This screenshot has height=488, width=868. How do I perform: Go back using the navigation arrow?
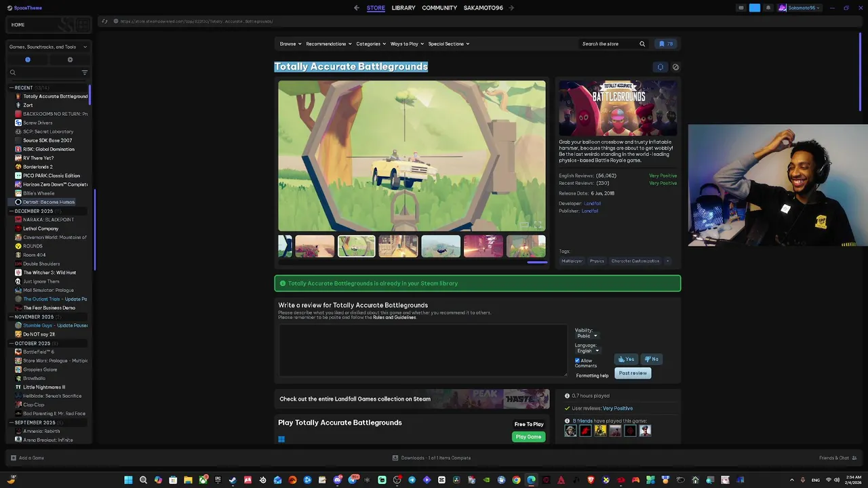pos(357,8)
